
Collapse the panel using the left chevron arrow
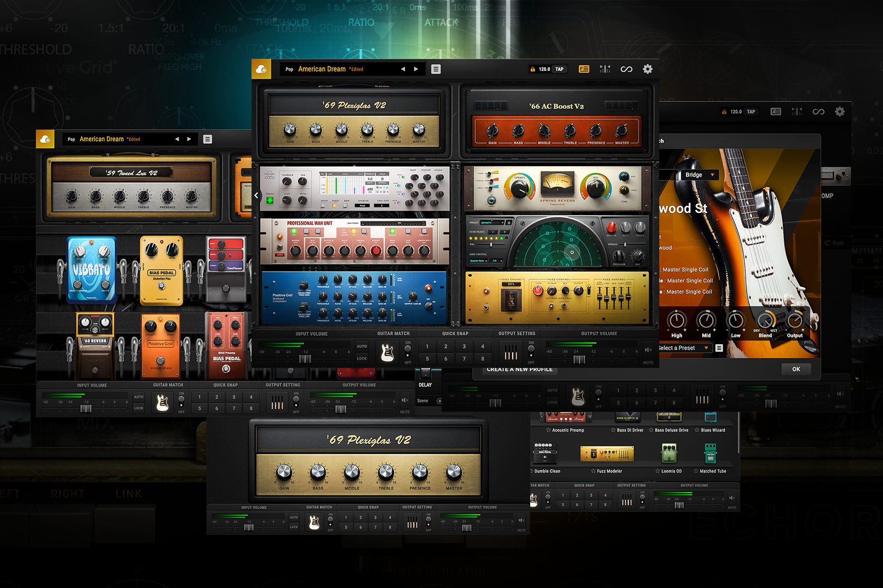click(256, 195)
